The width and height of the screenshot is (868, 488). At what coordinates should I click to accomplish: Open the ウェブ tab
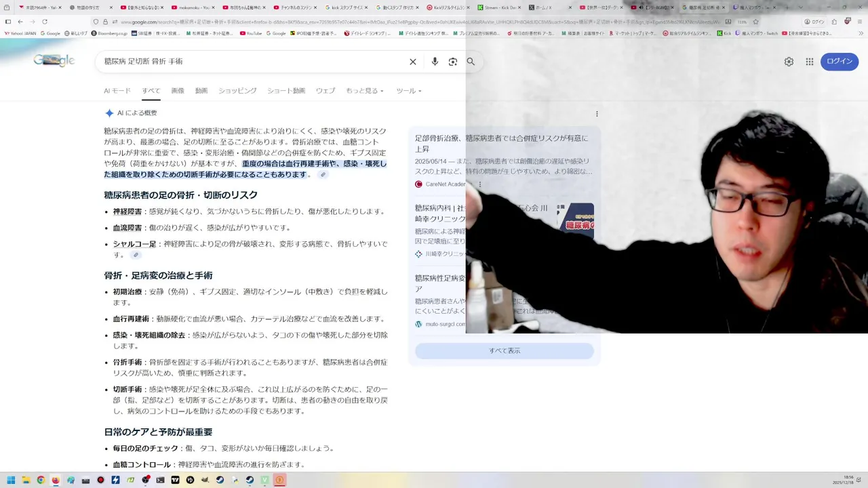325,91
